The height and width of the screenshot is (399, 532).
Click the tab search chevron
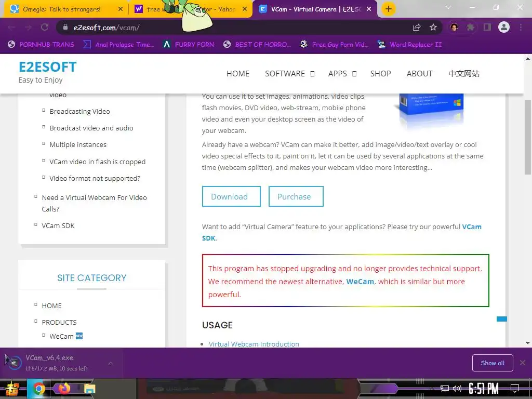(x=448, y=7)
